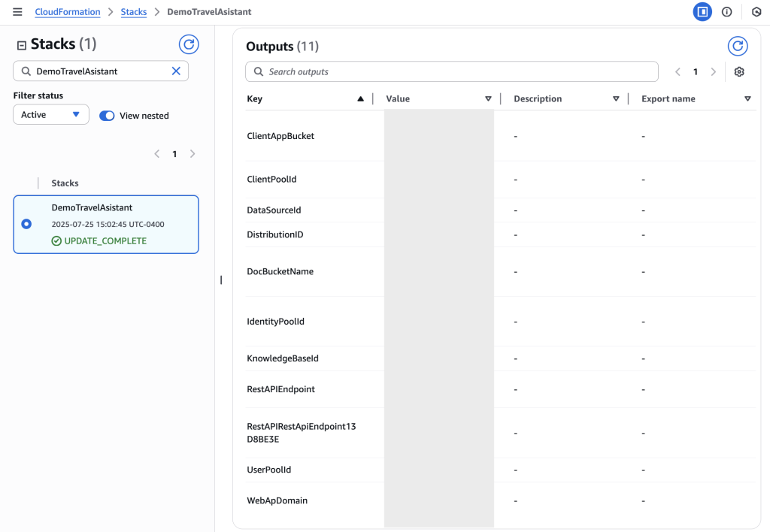Select the DemoTravelAsistant stack radio button
Viewport: 770px width, 532px height.
click(x=26, y=224)
